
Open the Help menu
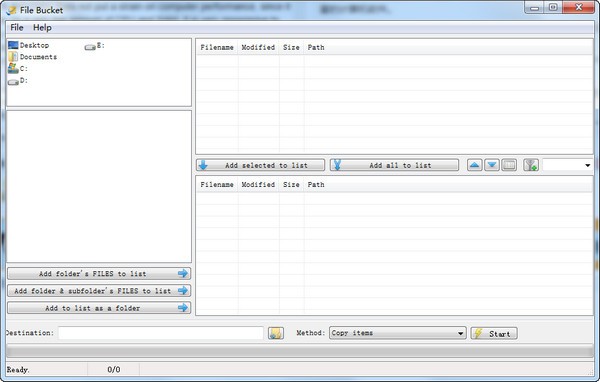[42, 28]
